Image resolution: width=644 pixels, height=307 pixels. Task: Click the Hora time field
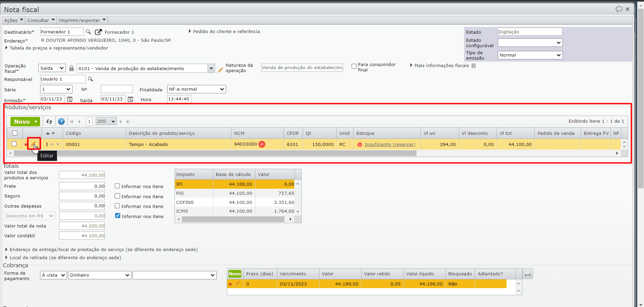click(179, 99)
